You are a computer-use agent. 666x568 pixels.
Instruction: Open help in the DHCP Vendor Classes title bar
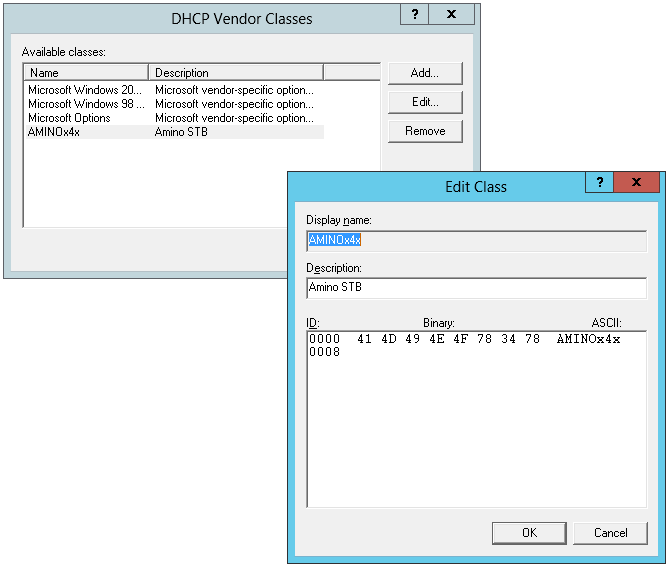pos(415,14)
